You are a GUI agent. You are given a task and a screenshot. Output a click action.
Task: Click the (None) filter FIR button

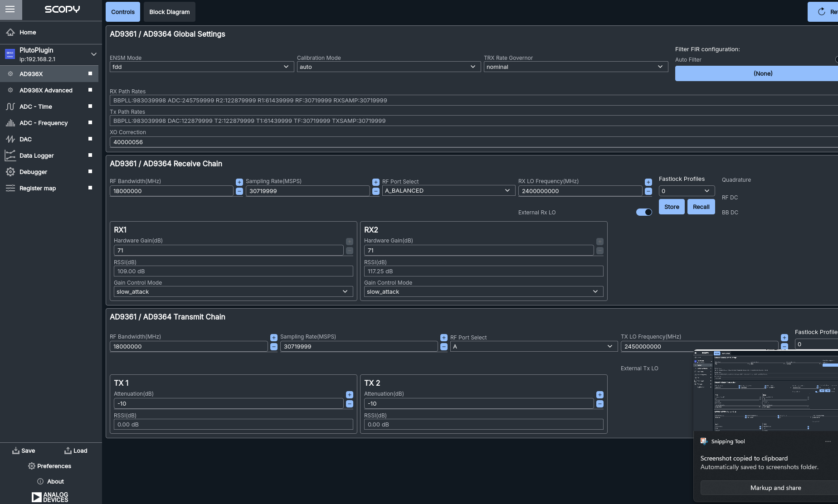point(756,73)
